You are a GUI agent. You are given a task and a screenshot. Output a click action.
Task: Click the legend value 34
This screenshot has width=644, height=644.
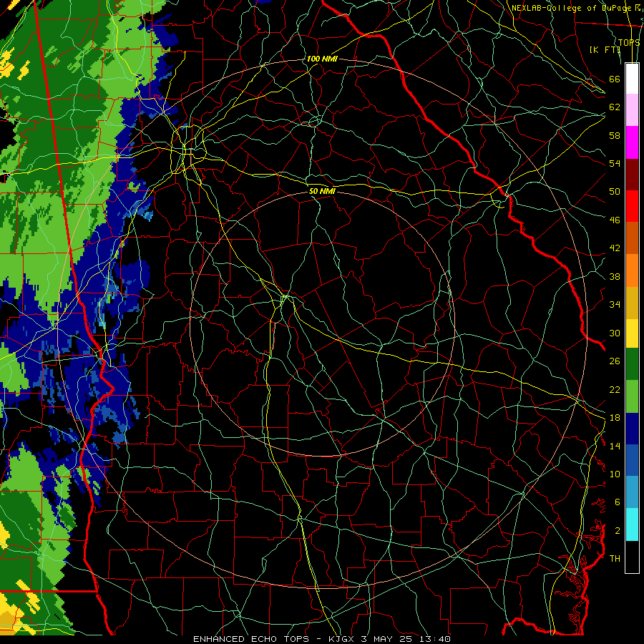click(615, 304)
